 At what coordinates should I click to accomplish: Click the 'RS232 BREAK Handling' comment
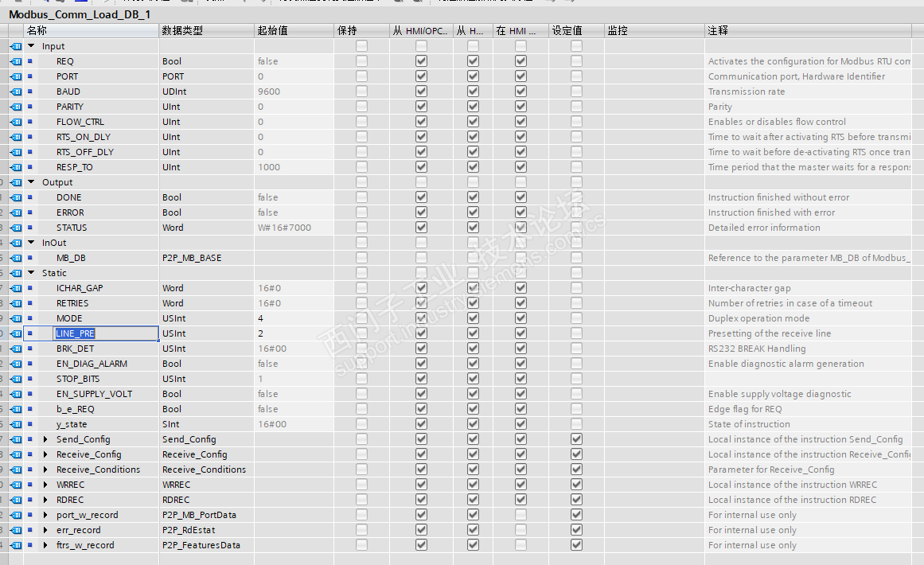pos(757,349)
